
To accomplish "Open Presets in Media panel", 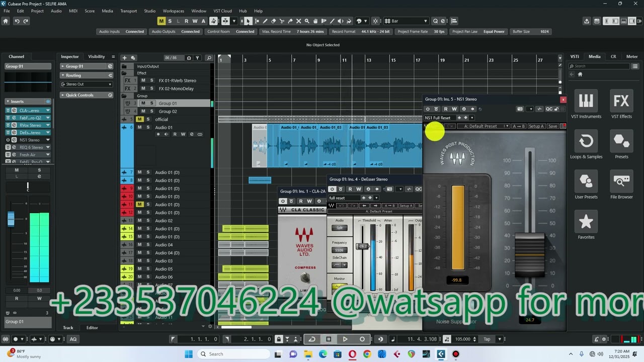I will pos(621,145).
